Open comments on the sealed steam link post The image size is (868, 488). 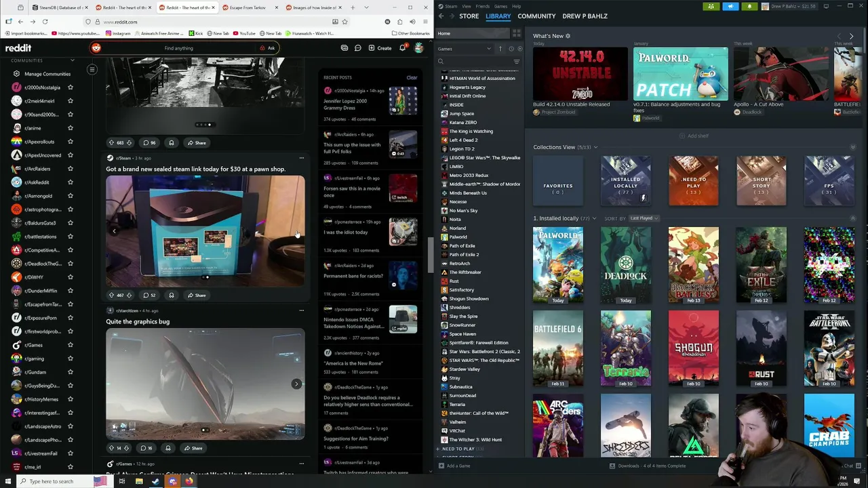(x=149, y=296)
